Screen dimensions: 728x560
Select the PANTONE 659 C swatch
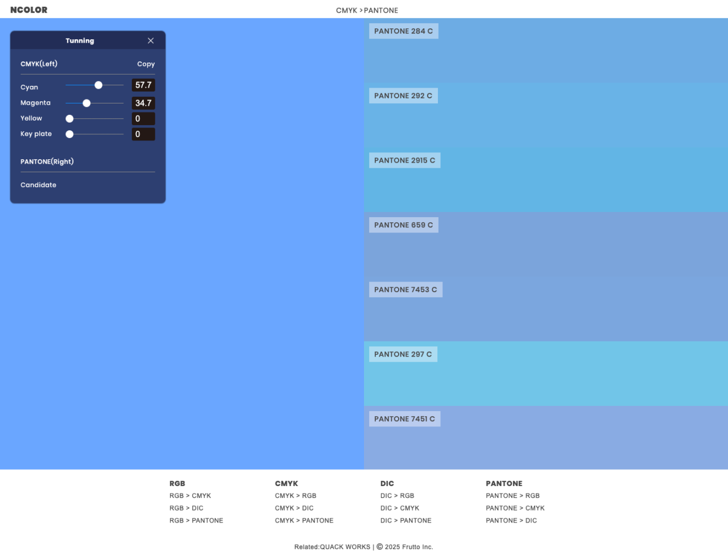[546, 244]
